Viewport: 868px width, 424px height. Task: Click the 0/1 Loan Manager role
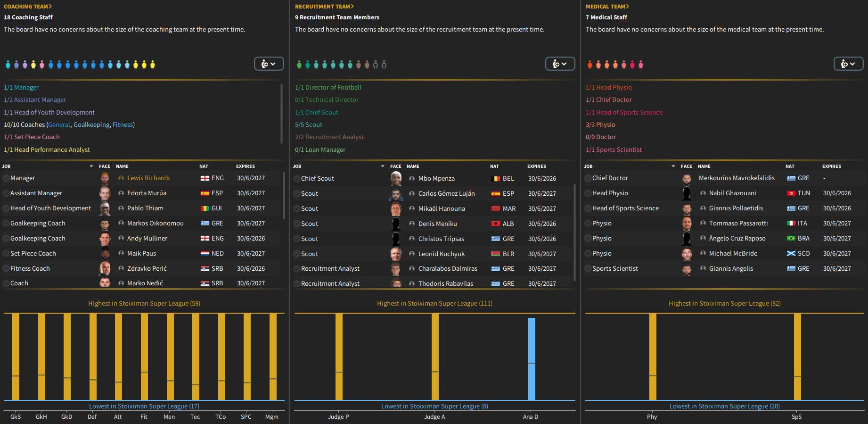(320, 150)
